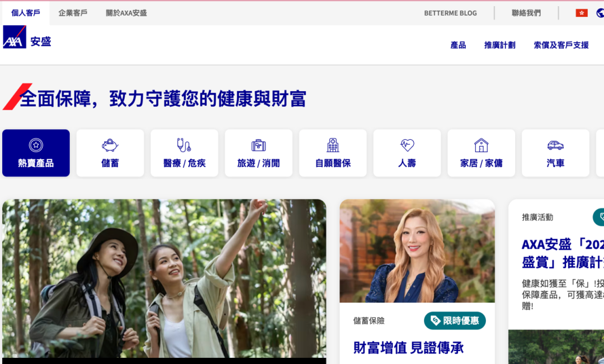Screen dimensions: 604x364
Task: Open the 關於AXA安盛 tab
Action: pyautogui.click(x=126, y=13)
